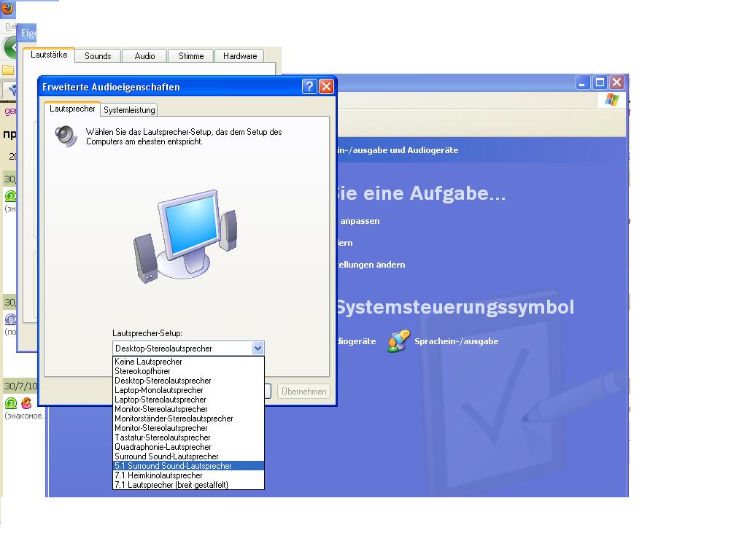The height and width of the screenshot is (560, 747).
Task: Click the Windows flag logo icon
Action: (x=612, y=100)
